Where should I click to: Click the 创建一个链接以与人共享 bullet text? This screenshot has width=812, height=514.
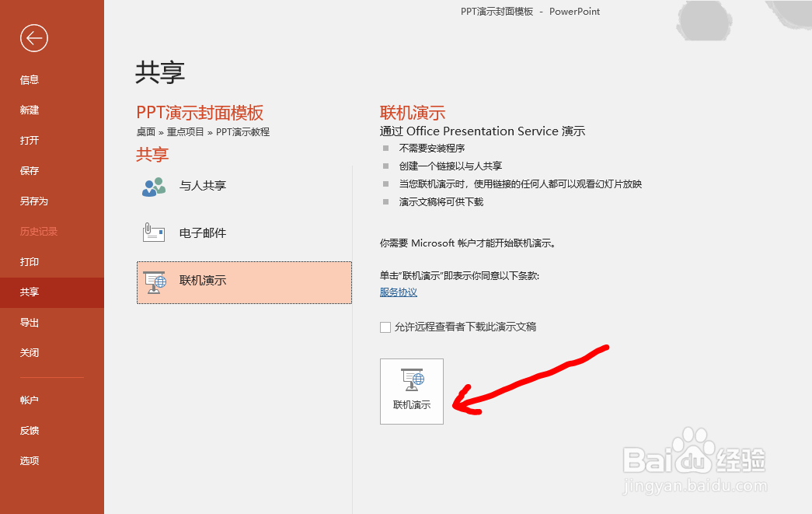(451, 166)
